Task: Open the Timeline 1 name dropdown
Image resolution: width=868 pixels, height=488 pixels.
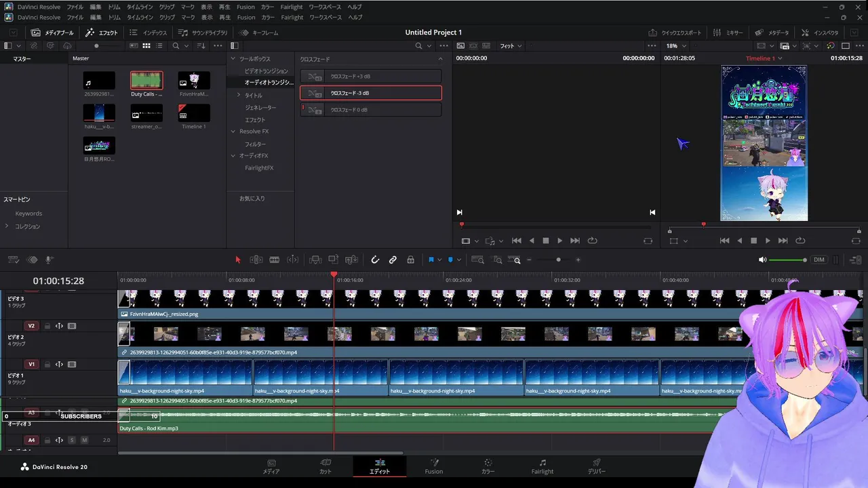Action: [780, 58]
